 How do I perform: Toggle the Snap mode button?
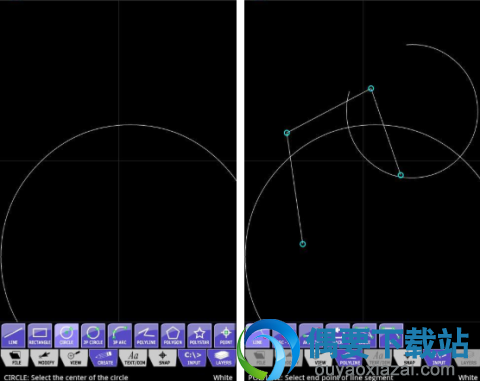coord(163,358)
